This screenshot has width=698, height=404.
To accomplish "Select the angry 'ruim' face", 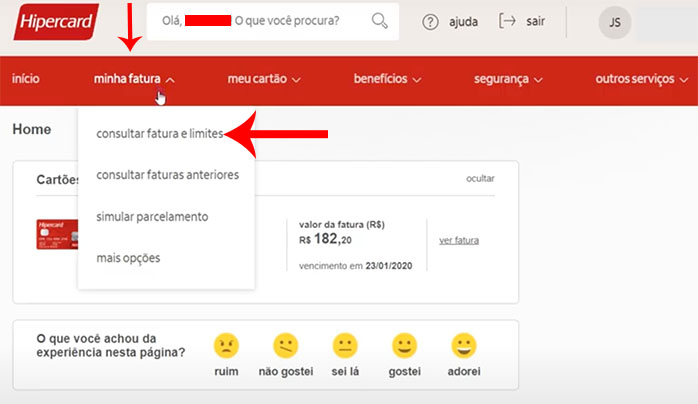I will pyautogui.click(x=226, y=345).
